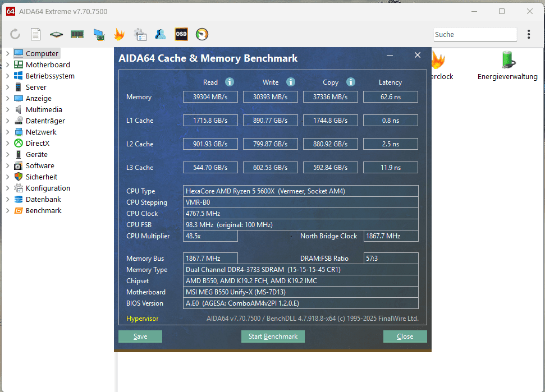Open the user/support toolbar icon

pos(160,34)
